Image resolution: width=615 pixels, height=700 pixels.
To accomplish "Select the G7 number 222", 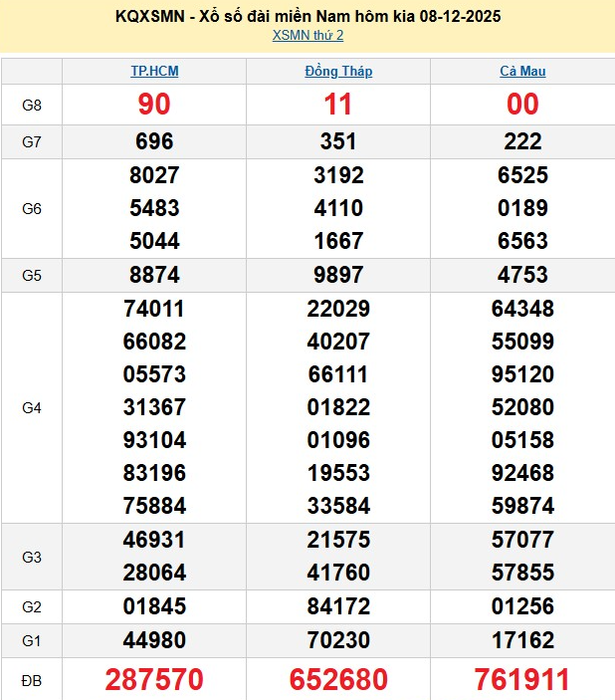I will pyautogui.click(x=522, y=141).
